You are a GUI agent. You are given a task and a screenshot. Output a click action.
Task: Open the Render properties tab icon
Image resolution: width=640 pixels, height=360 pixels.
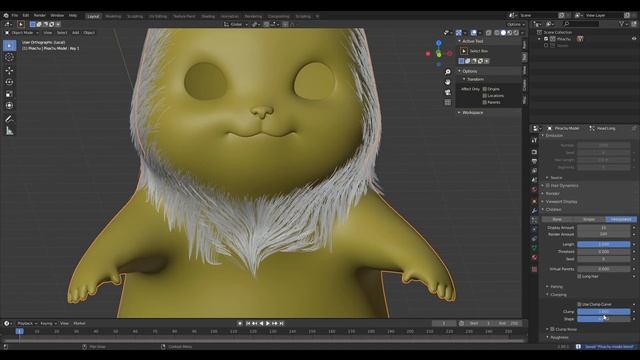pyautogui.click(x=534, y=152)
